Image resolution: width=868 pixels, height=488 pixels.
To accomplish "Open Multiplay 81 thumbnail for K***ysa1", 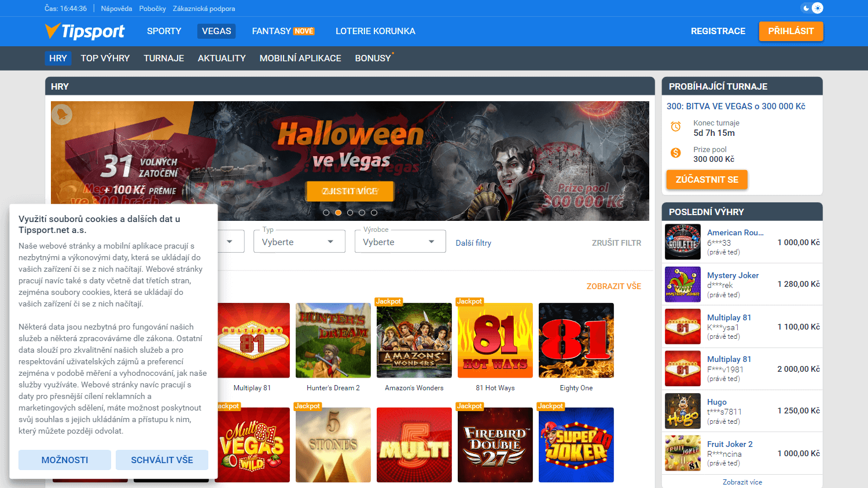I will [683, 327].
